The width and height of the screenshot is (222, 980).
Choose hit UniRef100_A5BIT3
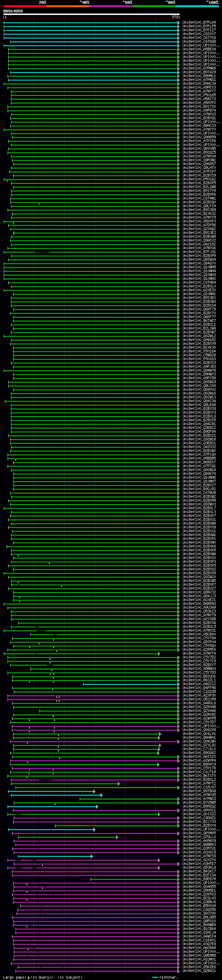tap(199, 99)
